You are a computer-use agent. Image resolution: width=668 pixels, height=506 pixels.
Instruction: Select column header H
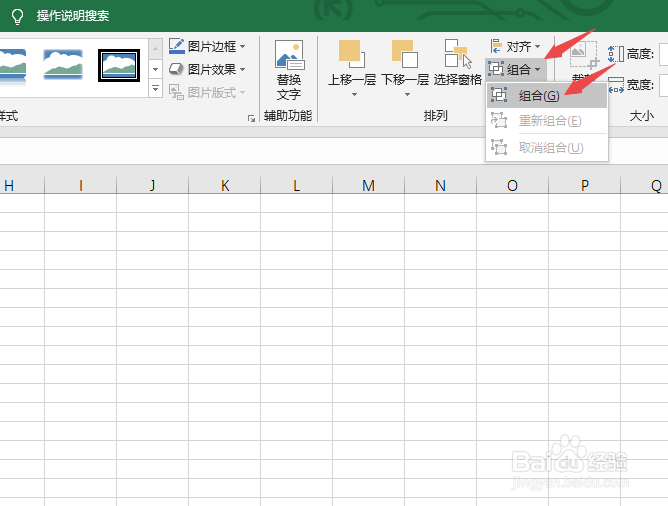22,185
